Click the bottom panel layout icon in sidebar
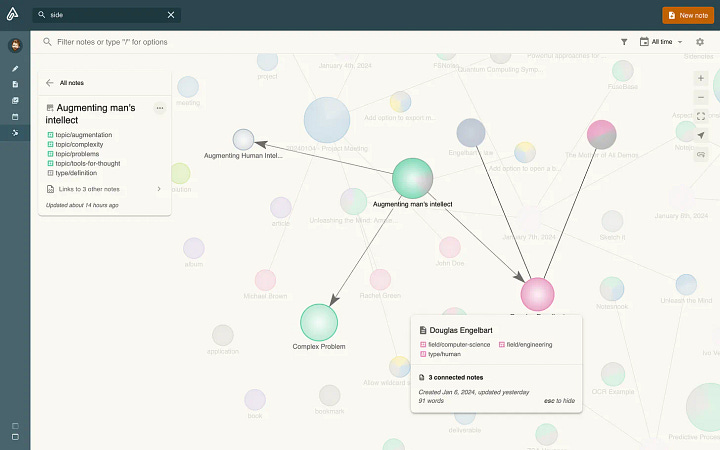This screenshot has width=720, height=450. [x=15, y=437]
